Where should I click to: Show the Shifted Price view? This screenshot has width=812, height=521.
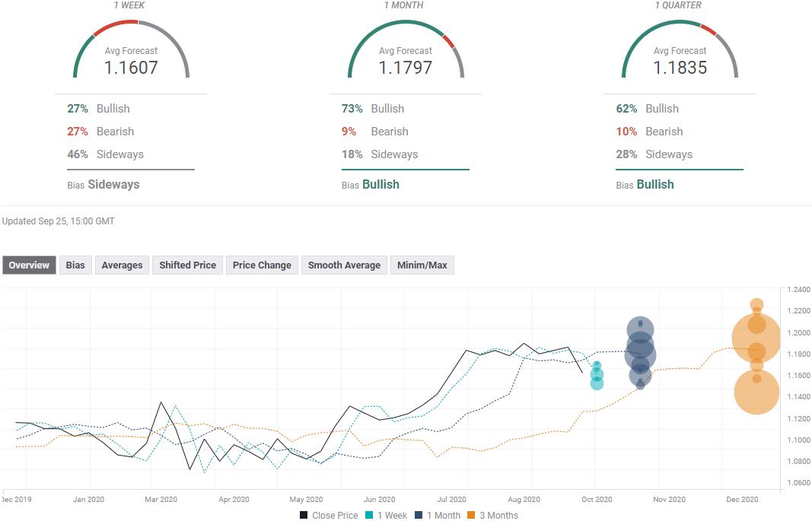point(187,265)
